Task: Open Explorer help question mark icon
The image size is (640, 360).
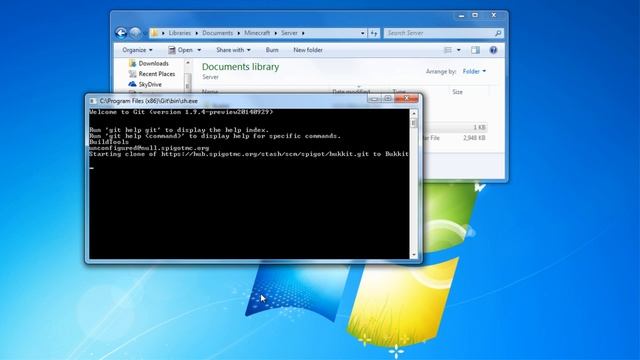Action: click(x=493, y=50)
